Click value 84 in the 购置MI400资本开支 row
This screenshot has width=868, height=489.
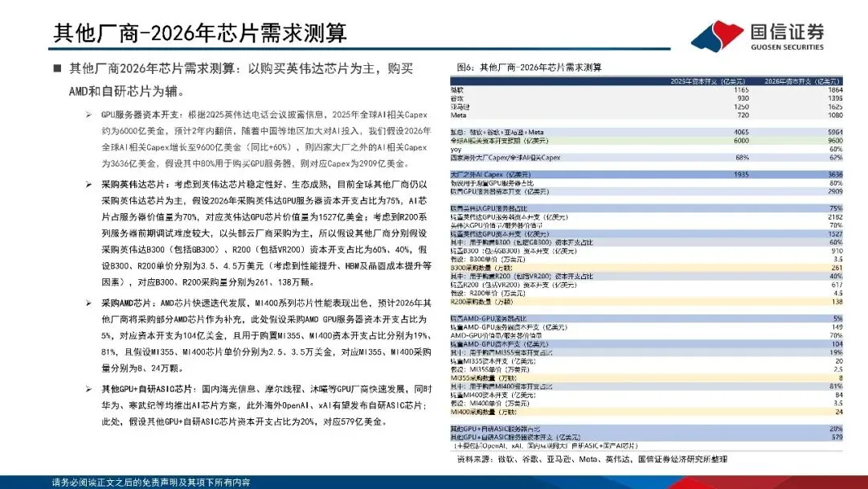point(838,396)
